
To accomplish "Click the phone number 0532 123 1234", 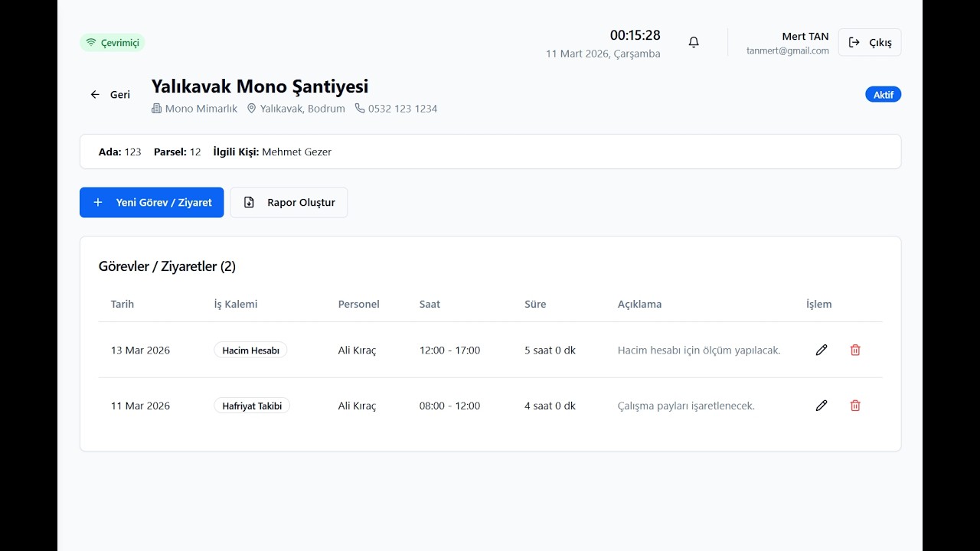I will (403, 109).
